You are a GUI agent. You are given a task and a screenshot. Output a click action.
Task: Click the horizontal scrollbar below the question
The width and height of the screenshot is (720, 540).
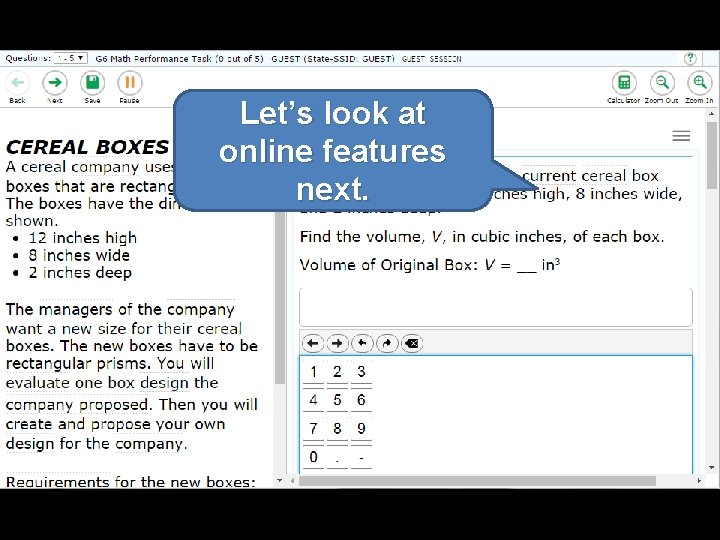477,481
